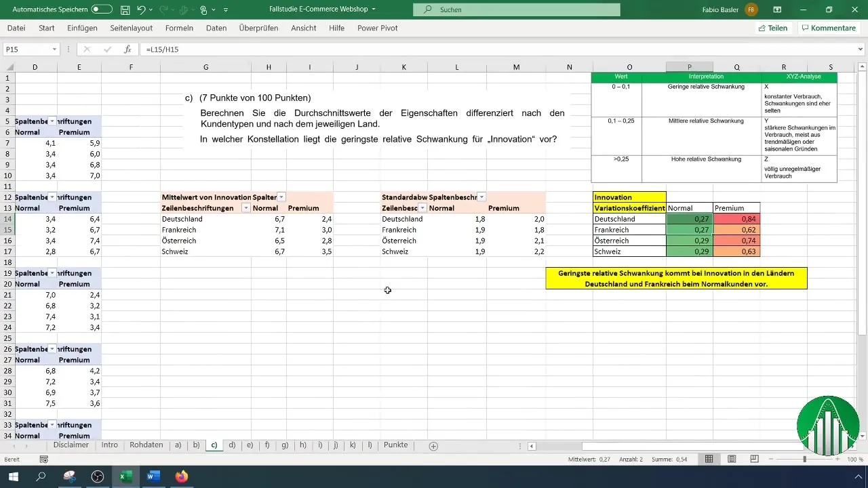Click the Save diskette icon

[125, 10]
